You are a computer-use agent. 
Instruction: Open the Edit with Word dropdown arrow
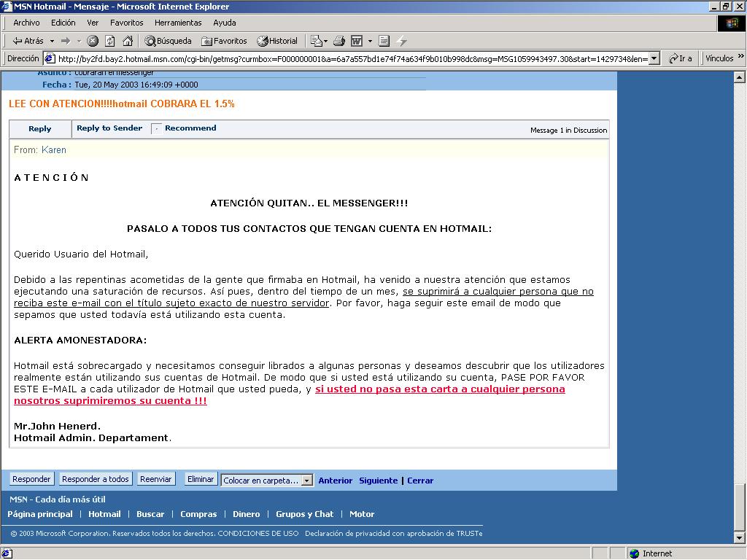coord(370,41)
